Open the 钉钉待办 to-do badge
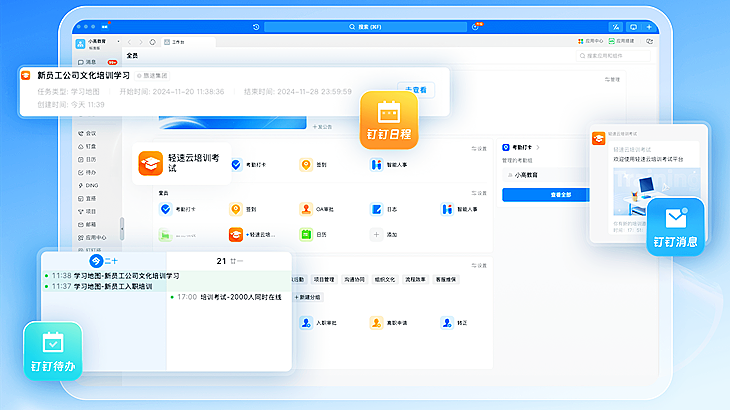 (53, 351)
